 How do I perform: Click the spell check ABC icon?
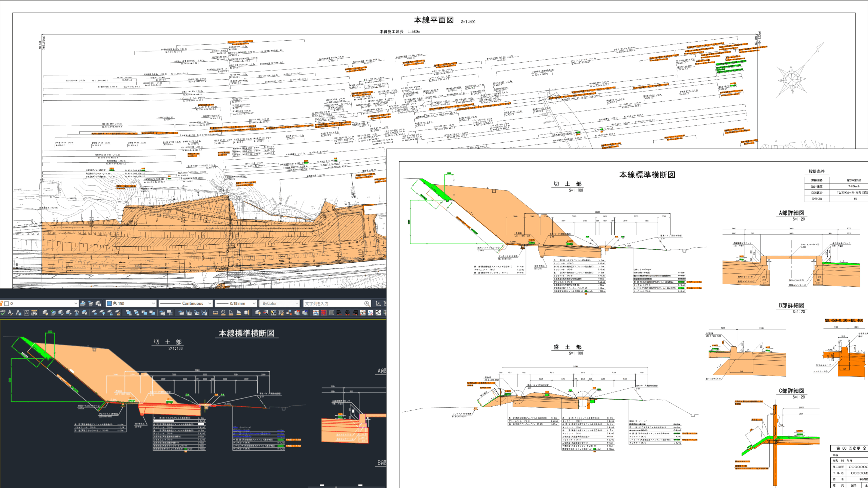(3, 312)
